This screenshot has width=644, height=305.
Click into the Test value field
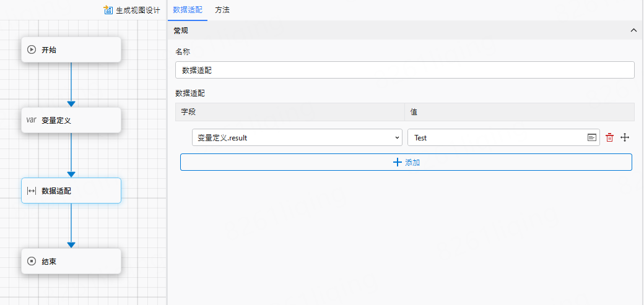(x=495, y=137)
